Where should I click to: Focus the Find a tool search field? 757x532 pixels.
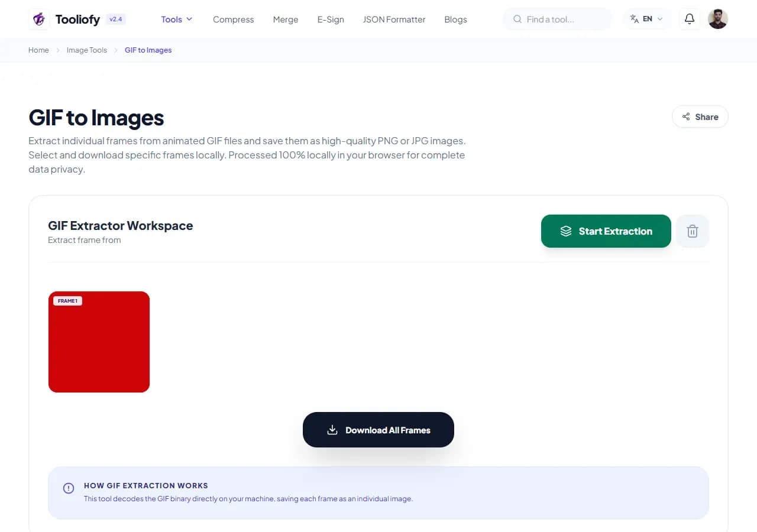tap(558, 19)
